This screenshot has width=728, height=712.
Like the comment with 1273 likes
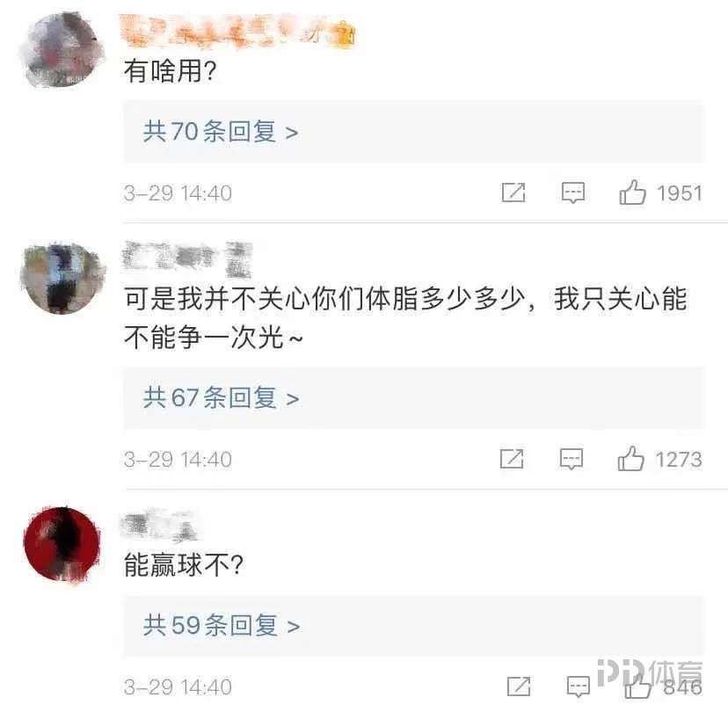point(630,459)
